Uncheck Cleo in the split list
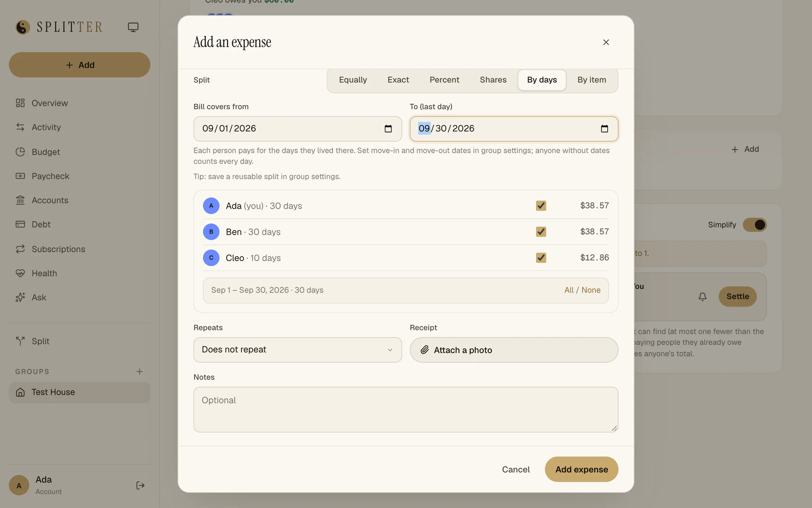 [x=541, y=258]
